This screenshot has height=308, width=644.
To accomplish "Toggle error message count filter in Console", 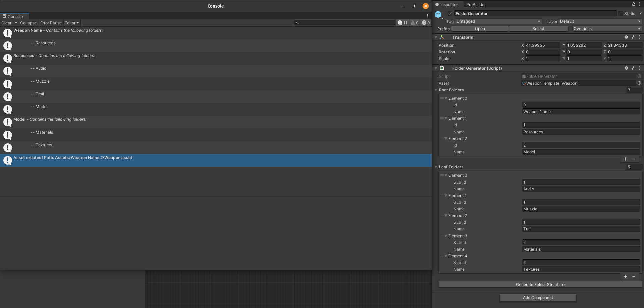I will (x=426, y=23).
